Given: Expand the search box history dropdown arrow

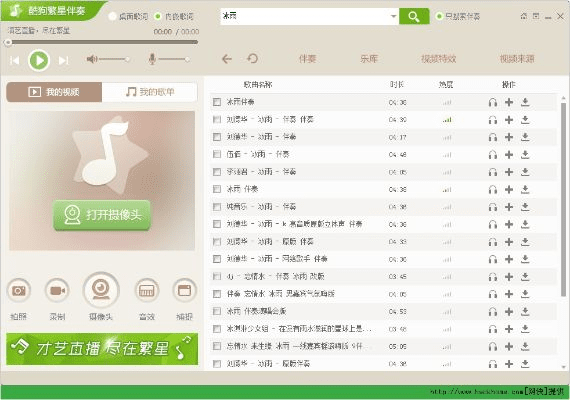Looking at the screenshot, I should coord(393,16).
